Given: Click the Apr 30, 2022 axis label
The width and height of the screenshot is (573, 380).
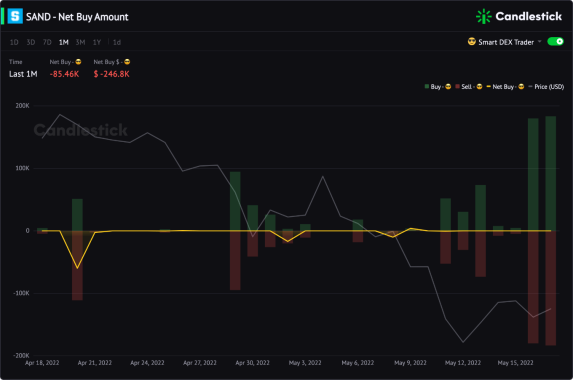Looking at the screenshot, I should [253, 363].
